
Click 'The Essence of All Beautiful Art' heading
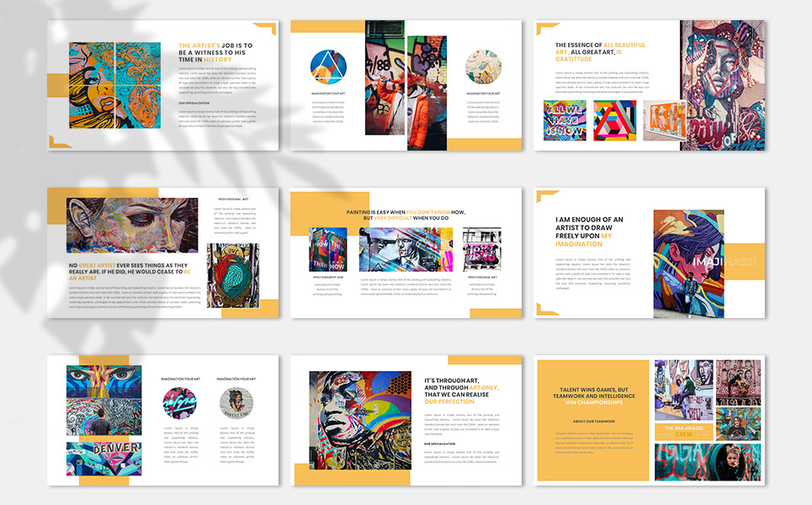click(600, 52)
